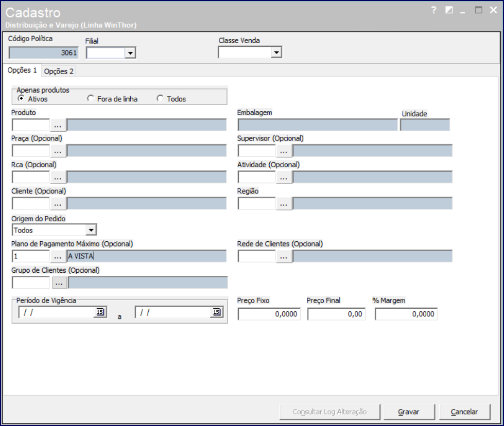Click Grupo de Clientes code field
Image resolution: width=504 pixels, height=426 pixels.
coord(31,283)
